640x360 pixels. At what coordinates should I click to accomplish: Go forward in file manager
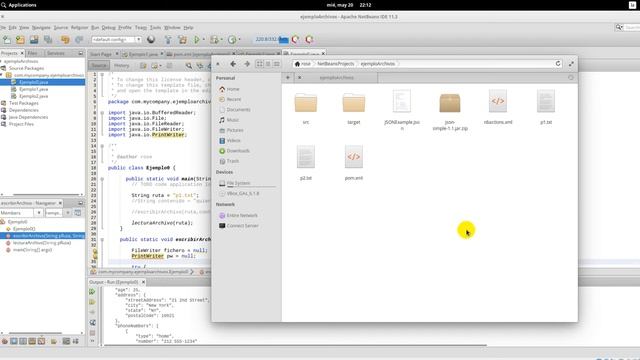point(247,64)
